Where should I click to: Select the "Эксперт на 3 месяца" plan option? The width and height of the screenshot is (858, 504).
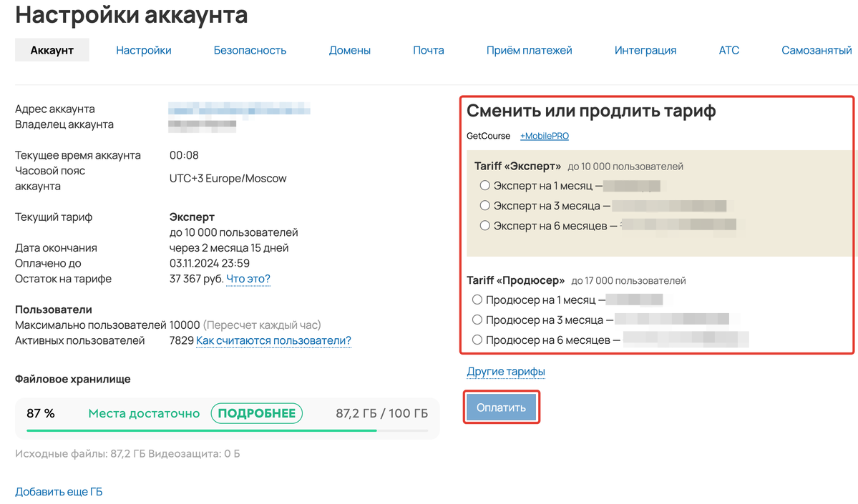click(x=476, y=207)
